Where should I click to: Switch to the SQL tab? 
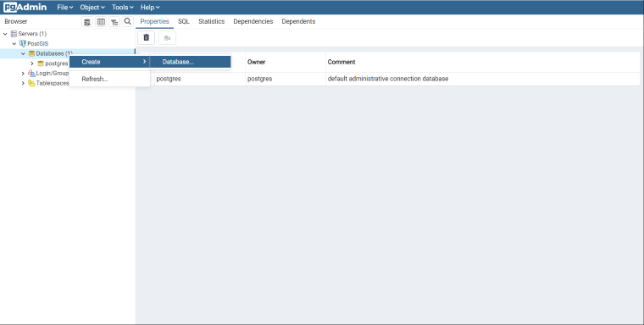(x=184, y=21)
